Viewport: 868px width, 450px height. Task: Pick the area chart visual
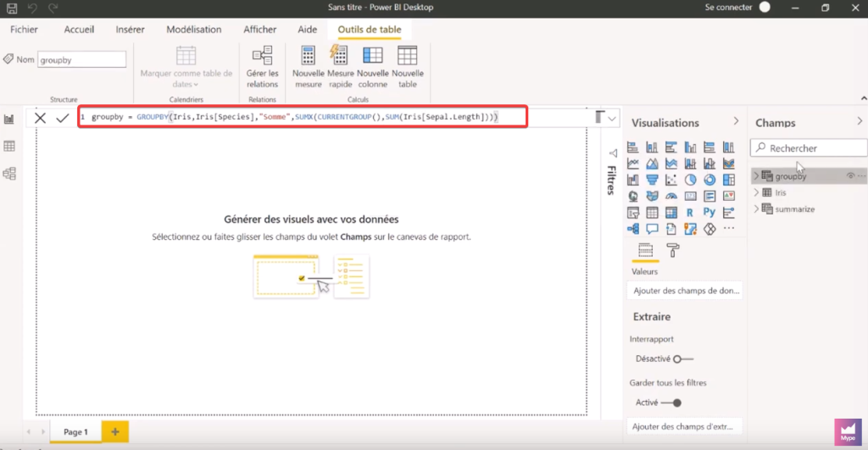click(x=652, y=164)
